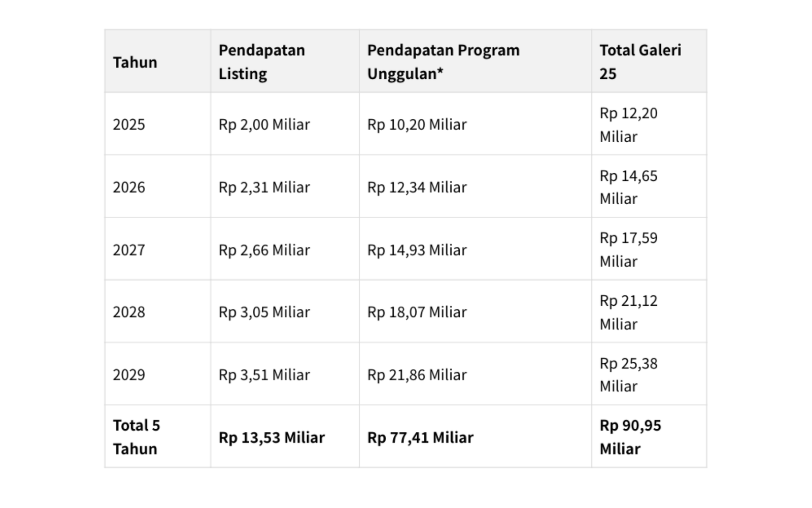Click the Rp 12,20 Miliar total cell
Viewport: 812px width, 508px height.
[x=628, y=124]
